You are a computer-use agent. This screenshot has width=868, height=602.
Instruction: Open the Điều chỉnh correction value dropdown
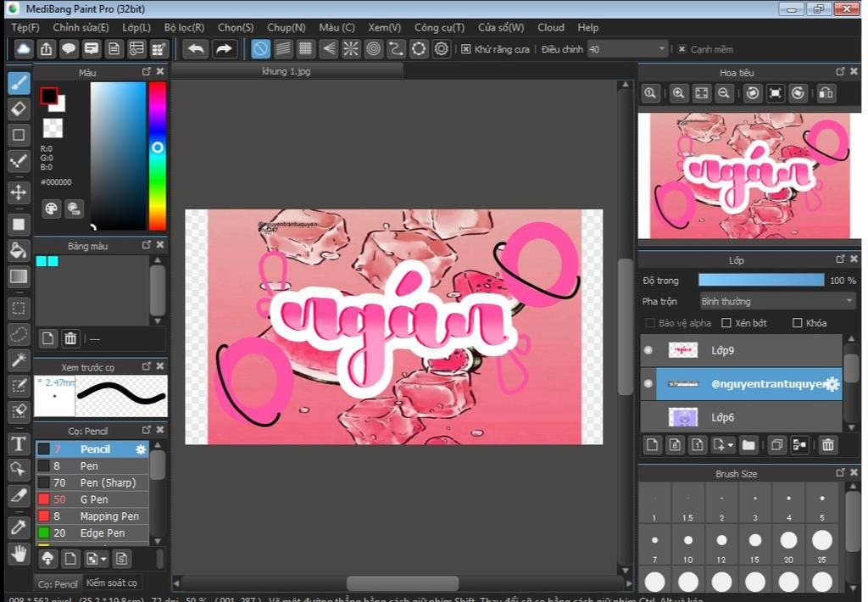[x=626, y=49]
